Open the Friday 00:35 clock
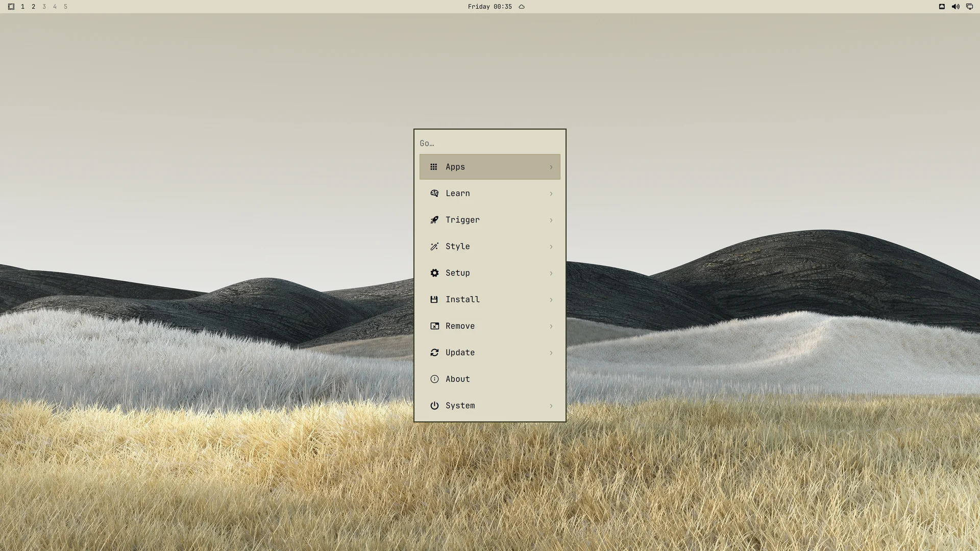Screen dimensions: 980x551 coord(489,7)
